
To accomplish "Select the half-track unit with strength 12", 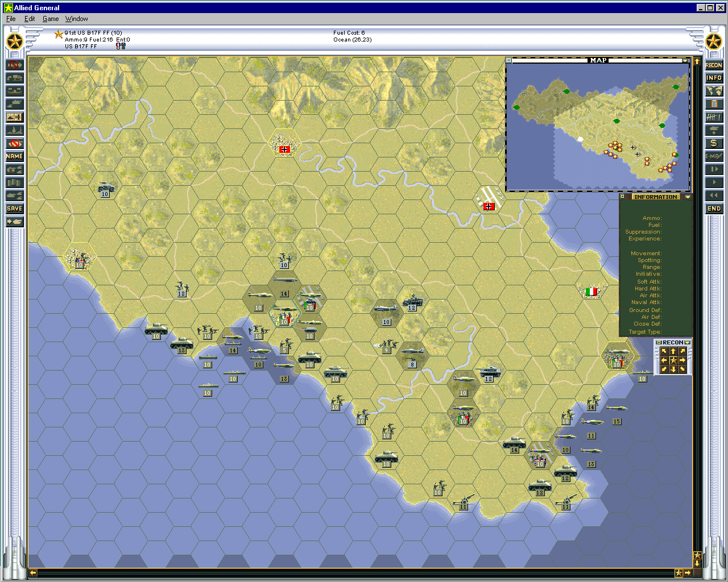I will tap(412, 302).
